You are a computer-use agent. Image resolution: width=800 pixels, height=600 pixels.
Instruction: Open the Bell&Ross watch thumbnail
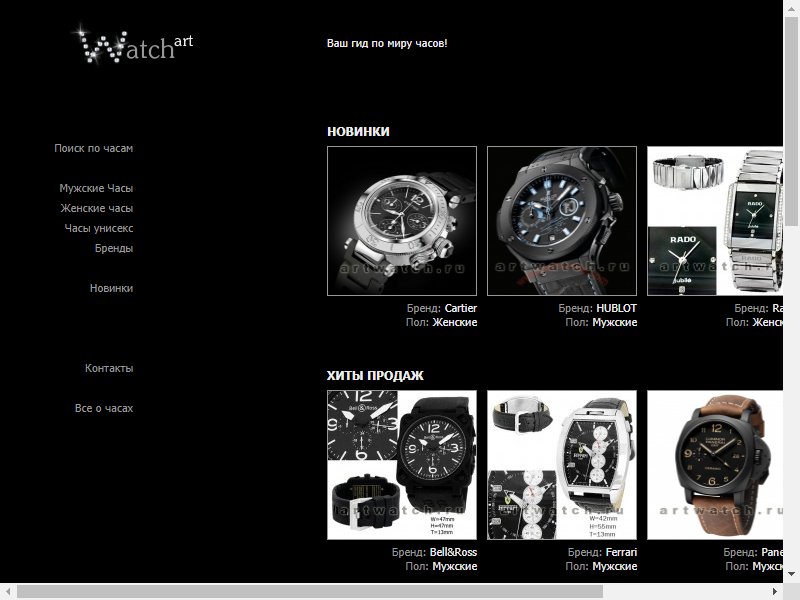(x=402, y=465)
